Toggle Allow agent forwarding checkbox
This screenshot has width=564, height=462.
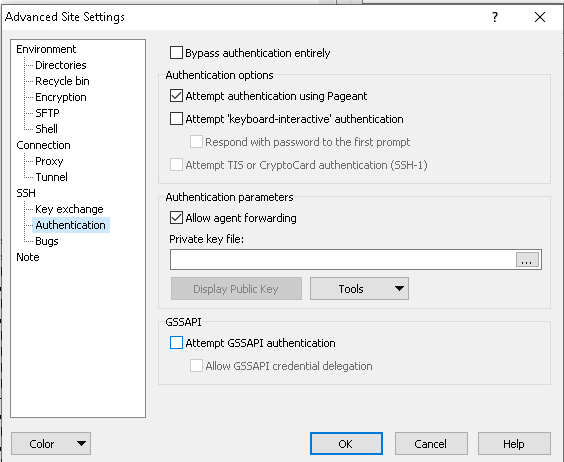point(176,218)
